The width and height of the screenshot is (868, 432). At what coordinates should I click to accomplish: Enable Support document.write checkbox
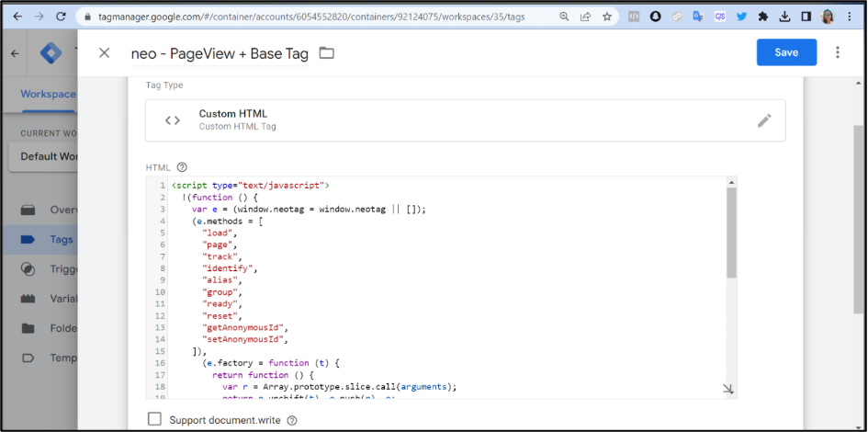[154, 419]
